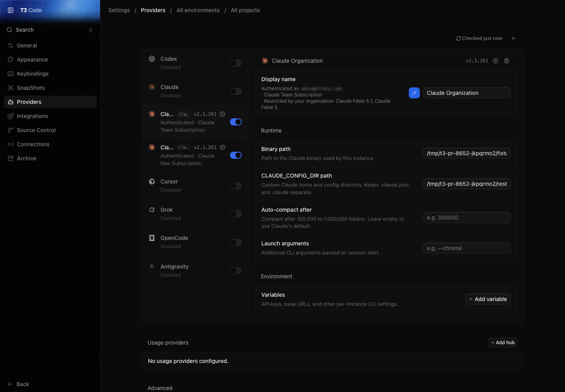This screenshot has width=565, height=392.
Task: Delete Claude Organization using trash icon
Action: point(507,61)
